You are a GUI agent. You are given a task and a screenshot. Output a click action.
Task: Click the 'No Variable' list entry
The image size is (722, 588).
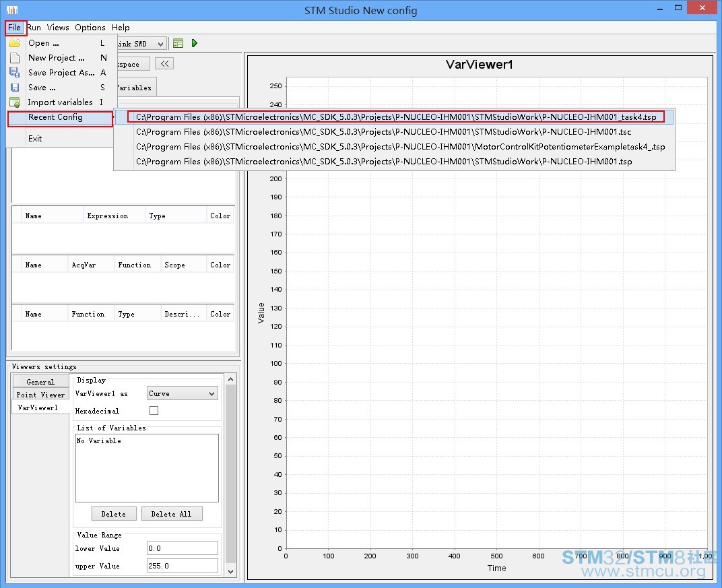(x=99, y=440)
